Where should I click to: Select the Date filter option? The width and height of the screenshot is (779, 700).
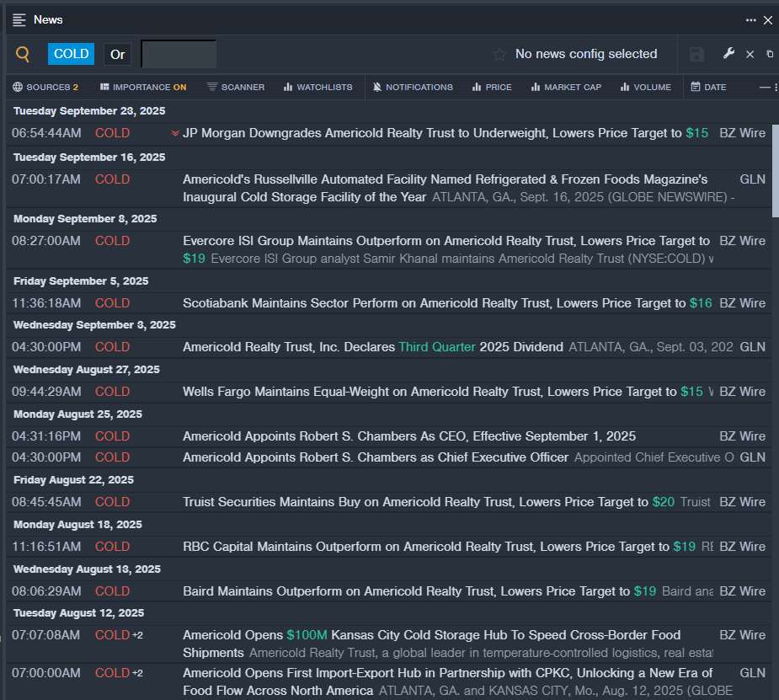coord(708,87)
